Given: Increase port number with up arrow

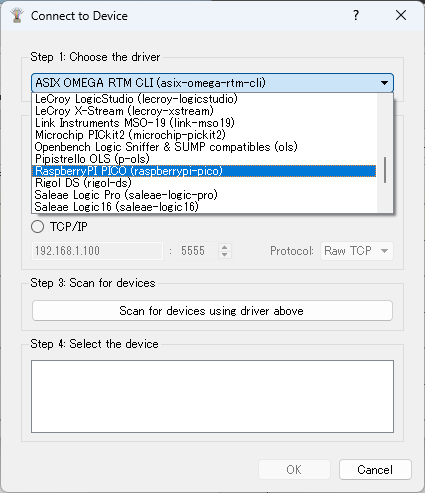Looking at the screenshot, I should 225,247.
